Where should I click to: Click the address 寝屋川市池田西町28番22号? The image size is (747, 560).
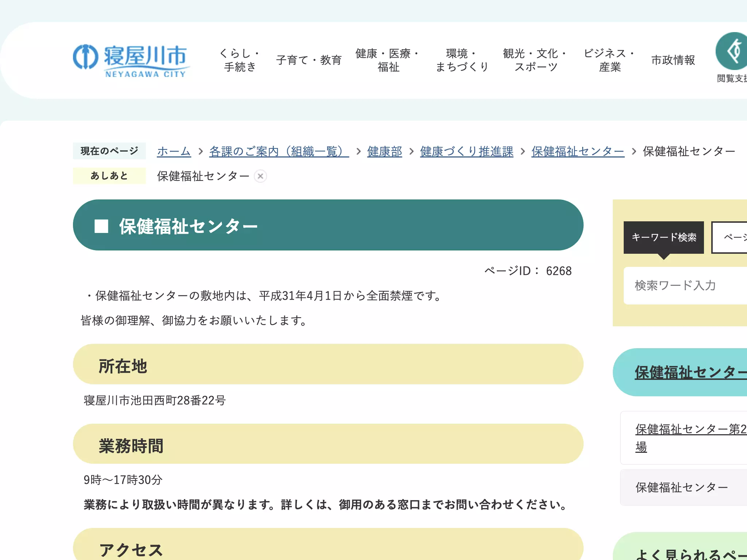(x=155, y=400)
